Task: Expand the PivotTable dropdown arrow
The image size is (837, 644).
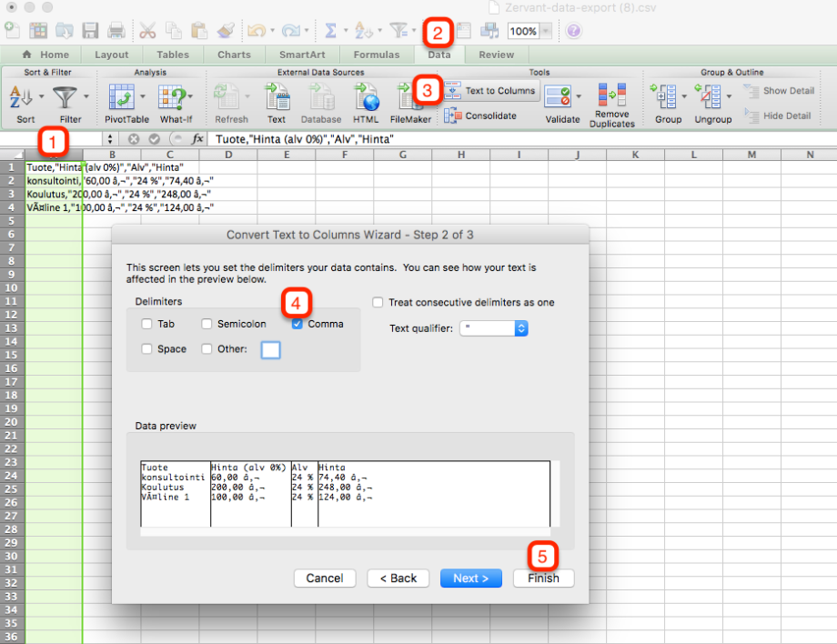Action: coord(143,97)
